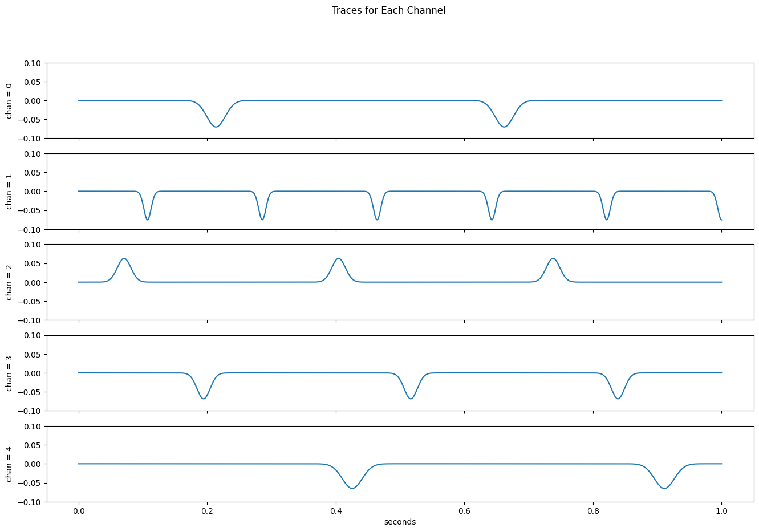Screen dimensions: 759x532
Task: Click the "chan = 4" axis label
Action: click(9, 464)
